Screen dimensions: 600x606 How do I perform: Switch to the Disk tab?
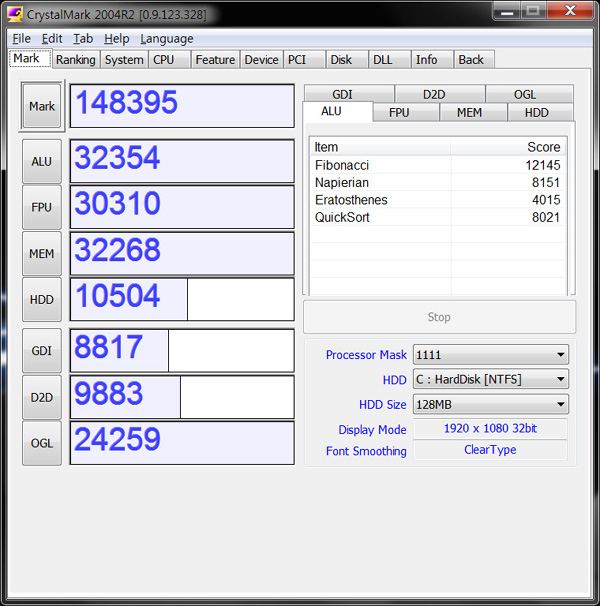[347, 60]
